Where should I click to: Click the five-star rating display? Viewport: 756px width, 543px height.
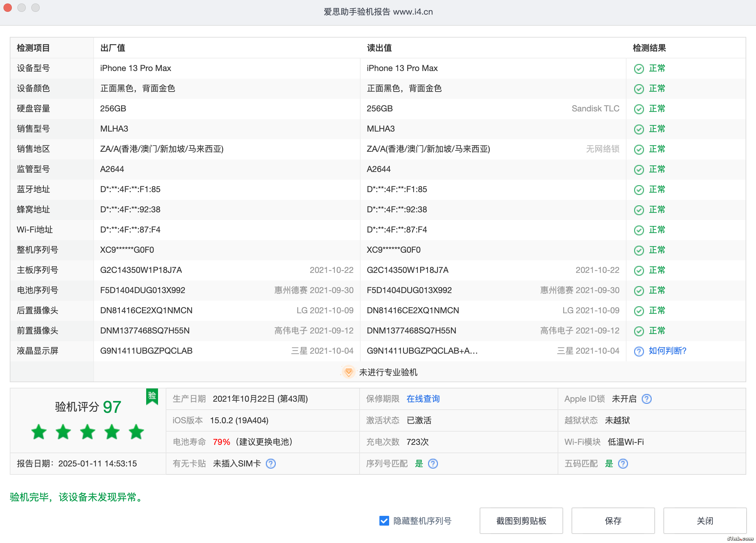pos(87,432)
